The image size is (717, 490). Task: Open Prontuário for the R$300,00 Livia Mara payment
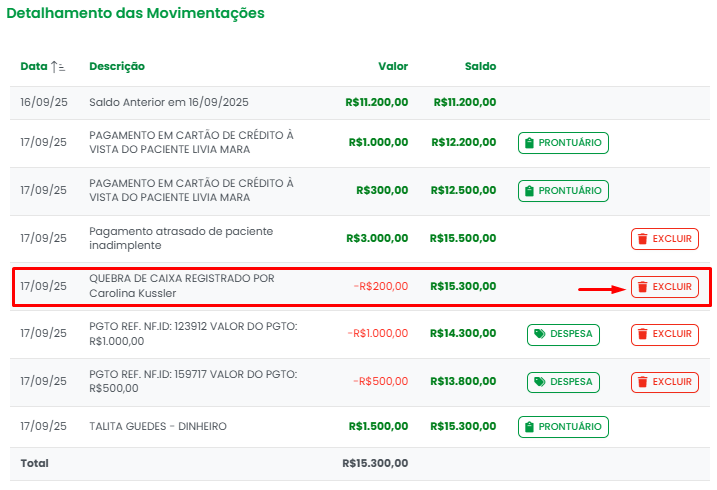coord(563,191)
